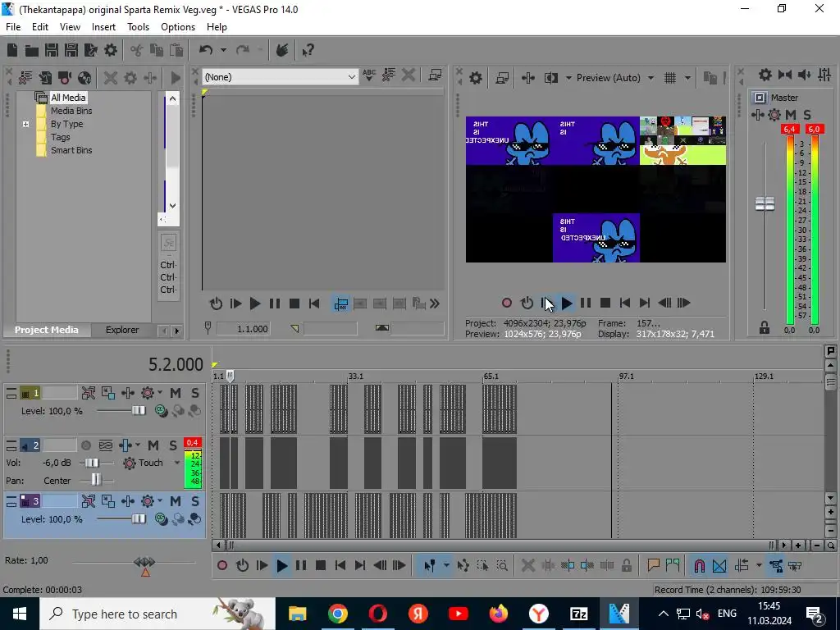Toggle Mute on the Master bus

(791, 115)
